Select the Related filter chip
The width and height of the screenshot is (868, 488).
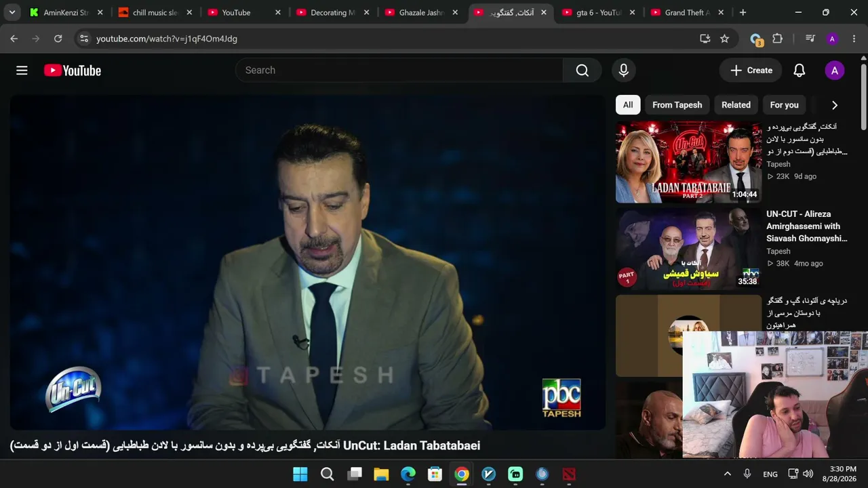click(x=736, y=105)
